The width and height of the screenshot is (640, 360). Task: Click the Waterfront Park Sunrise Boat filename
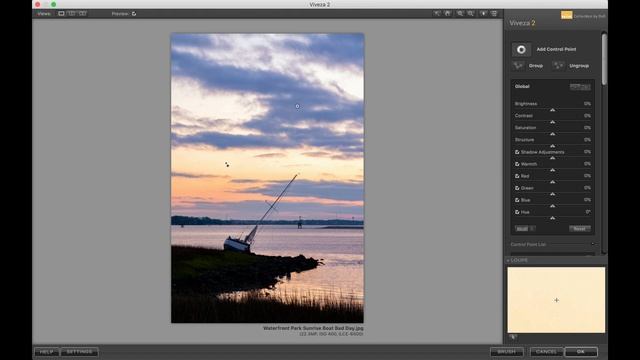coord(313,328)
